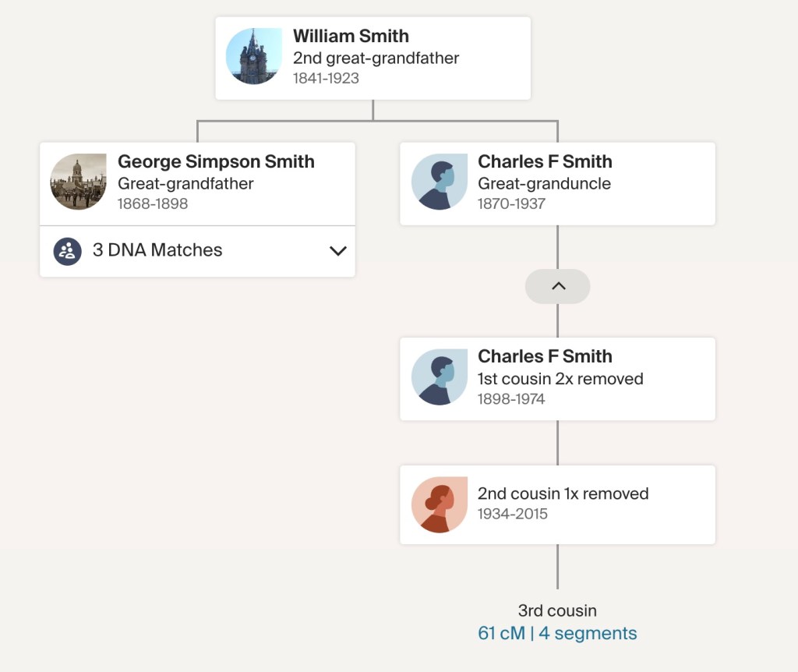Image resolution: width=798 pixels, height=672 pixels.
Task: Click the "3rd cousin" relationship text
Action: click(x=557, y=610)
